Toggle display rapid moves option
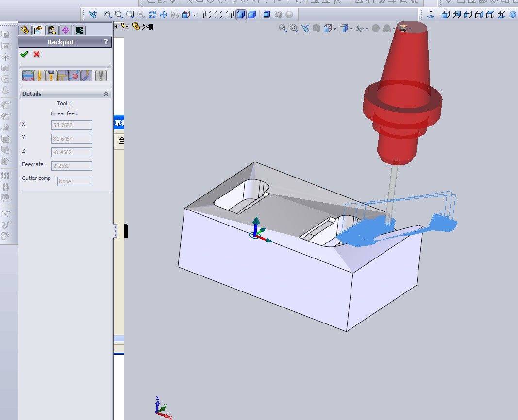518x420 pixels. click(63, 76)
